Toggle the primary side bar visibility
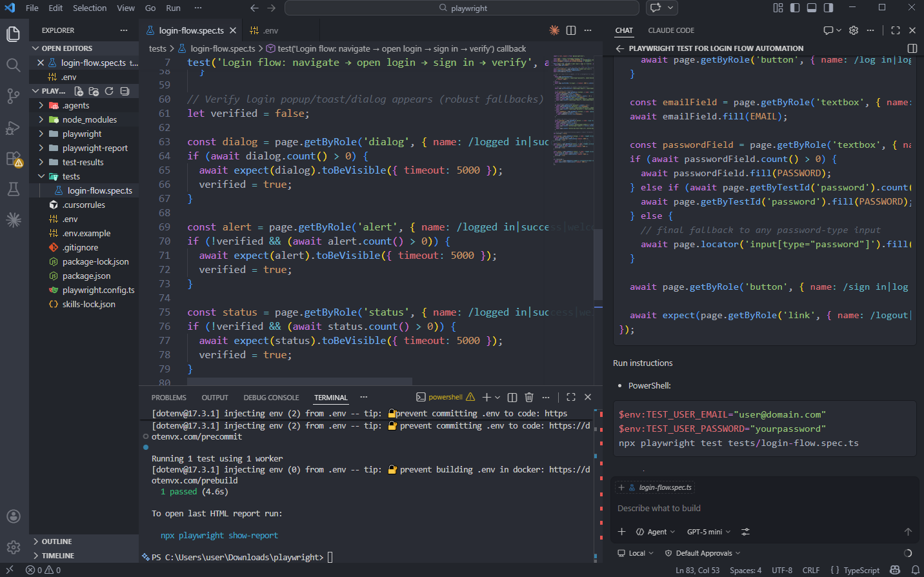 point(795,8)
